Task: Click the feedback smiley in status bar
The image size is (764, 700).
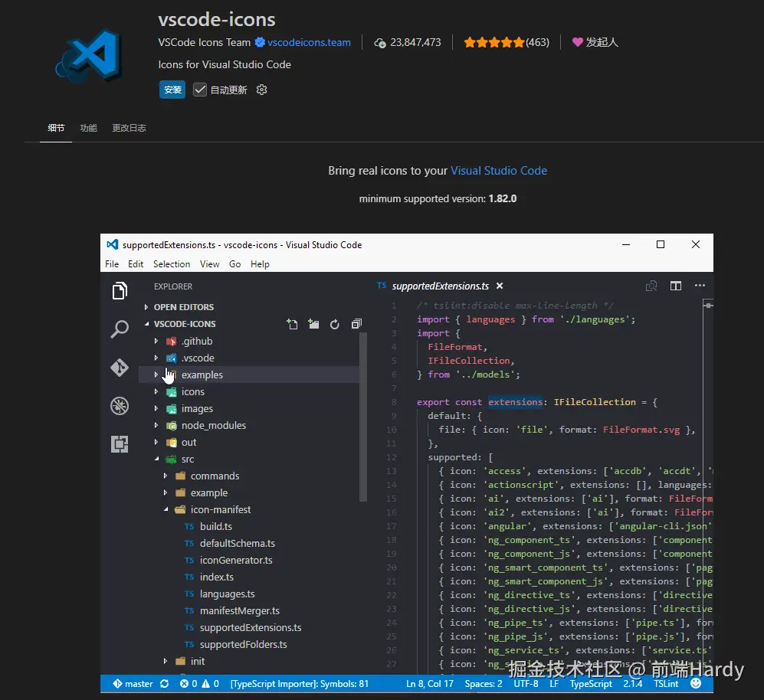Action: [x=696, y=683]
